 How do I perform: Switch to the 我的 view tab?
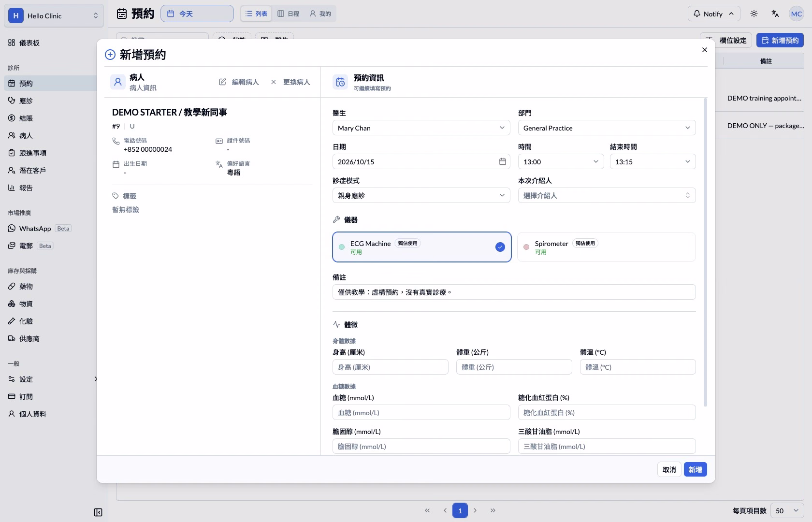(x=320, y=14)
